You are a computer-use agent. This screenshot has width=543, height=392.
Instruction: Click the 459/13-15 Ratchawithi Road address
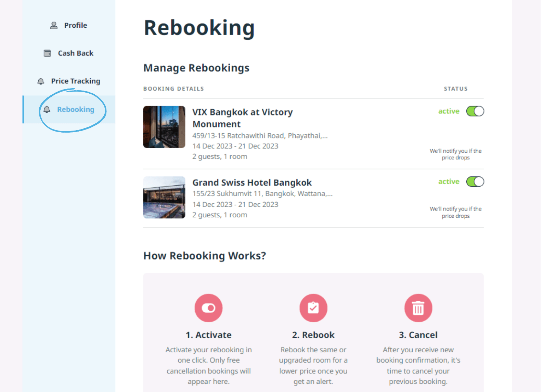260,136
